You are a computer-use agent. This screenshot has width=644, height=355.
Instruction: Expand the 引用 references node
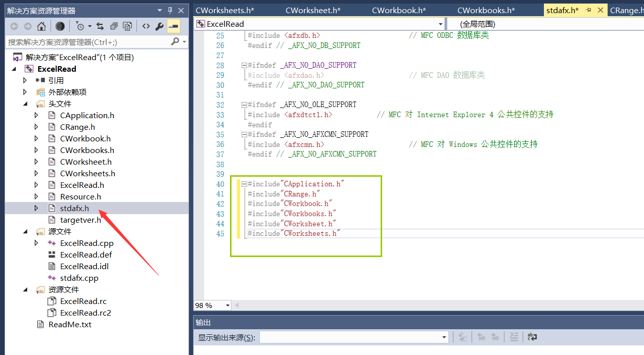point(25,80)
